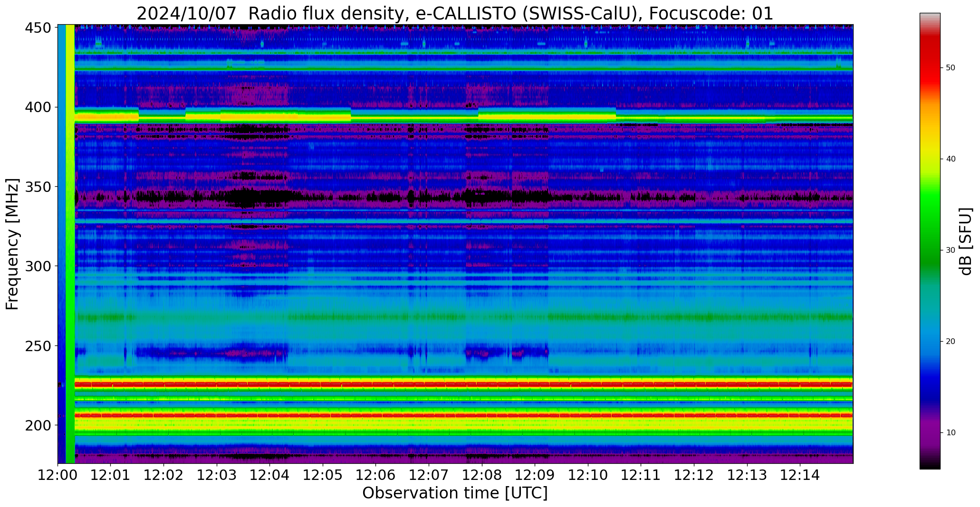
Task: Click the 350 frequency tick label
Action: [38, 187]
